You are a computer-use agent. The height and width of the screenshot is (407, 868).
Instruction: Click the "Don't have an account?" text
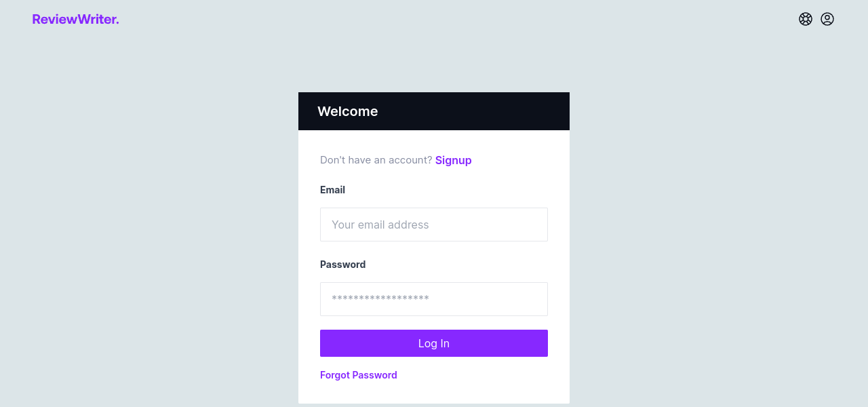(376, 160)
